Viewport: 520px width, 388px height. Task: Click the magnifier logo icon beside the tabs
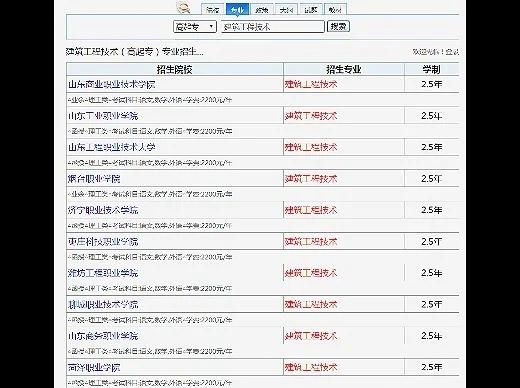pos(183,7)
